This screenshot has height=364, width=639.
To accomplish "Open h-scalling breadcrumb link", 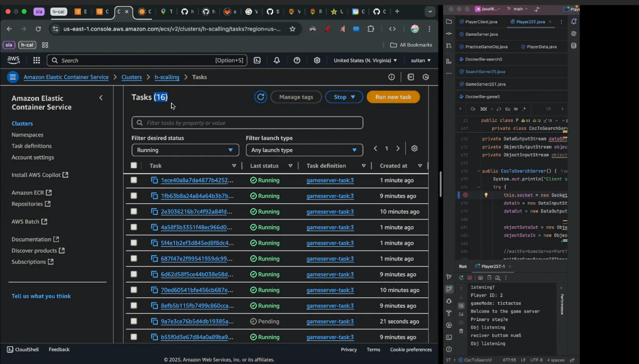I will (167, 77).
